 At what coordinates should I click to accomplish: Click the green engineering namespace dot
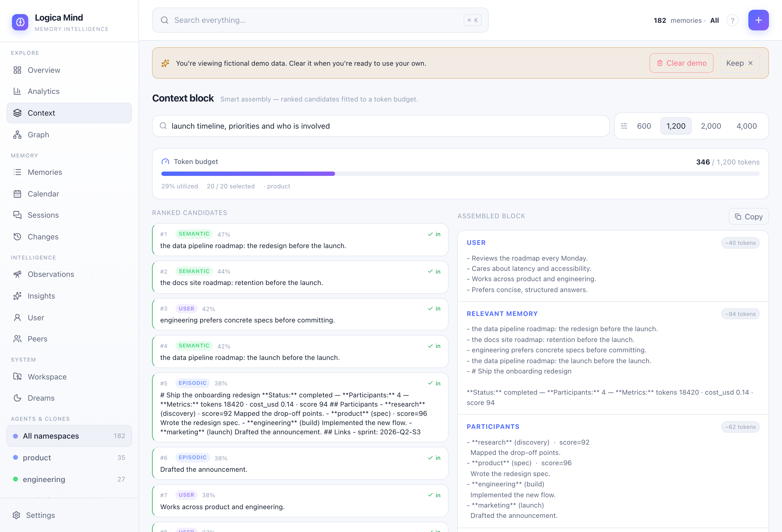coord(15,479)
